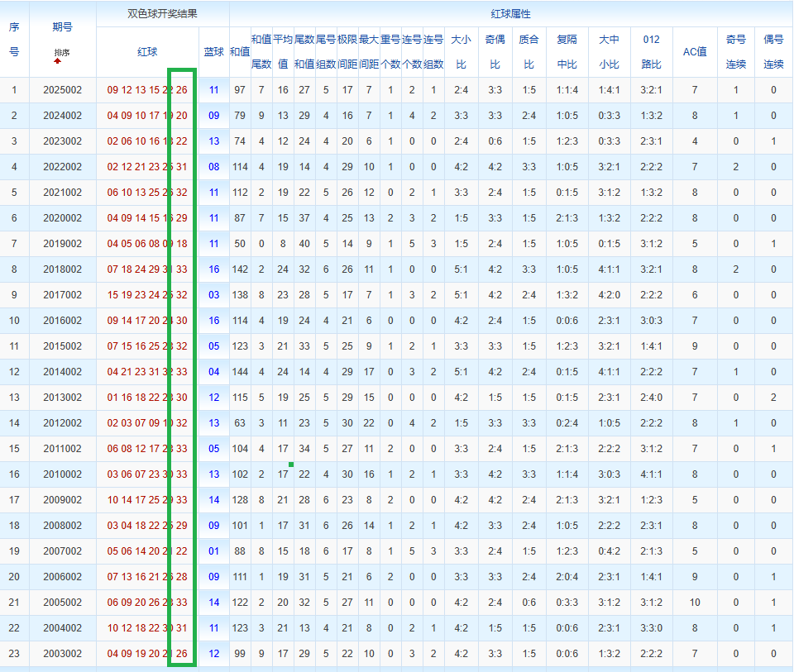This screenshot has width=794, height=672.
Task: Click the 红球属性 group header
Action: (x=510, y=14)
